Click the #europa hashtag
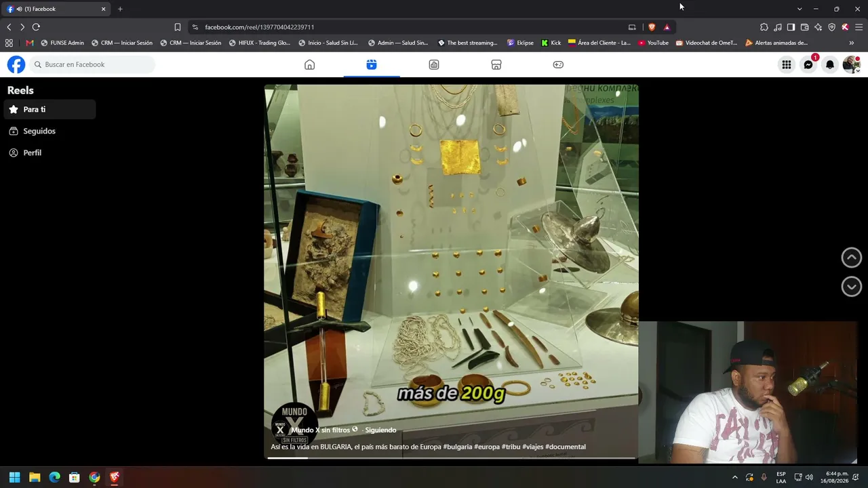This screenshot has width=868, height=488. pos(487,447)
